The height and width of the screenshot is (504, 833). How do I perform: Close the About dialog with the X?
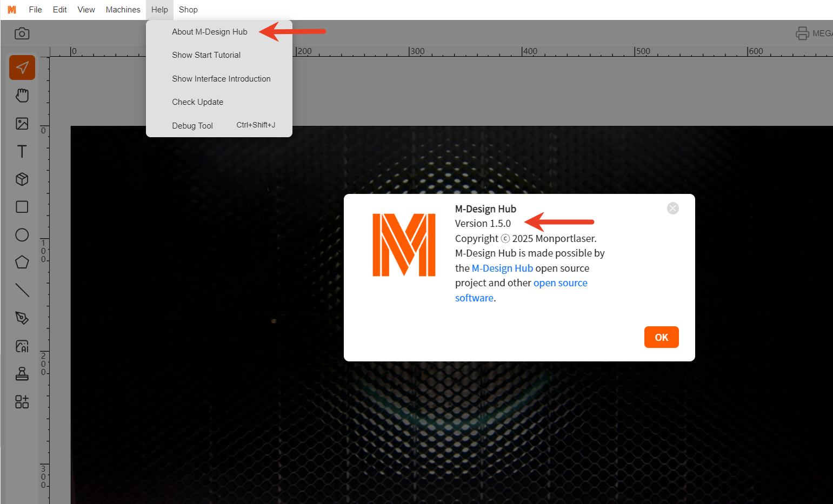click(x=673, y=209)
